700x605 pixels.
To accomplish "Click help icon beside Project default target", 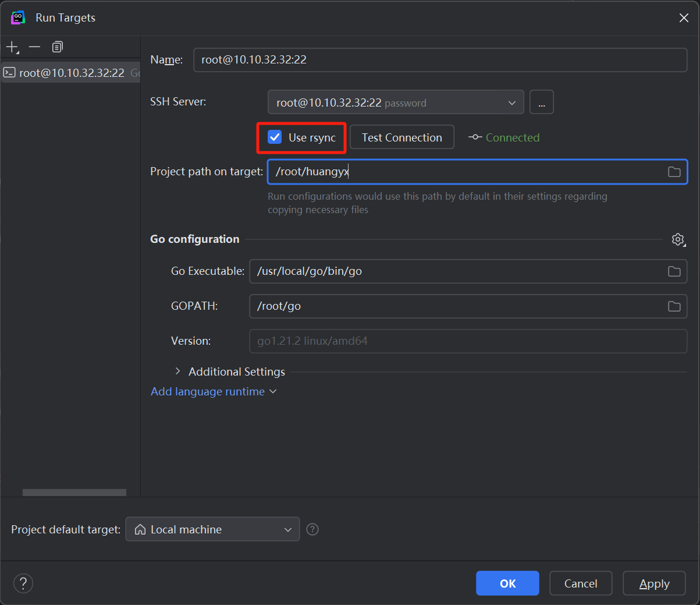I will tap(312, 529).
